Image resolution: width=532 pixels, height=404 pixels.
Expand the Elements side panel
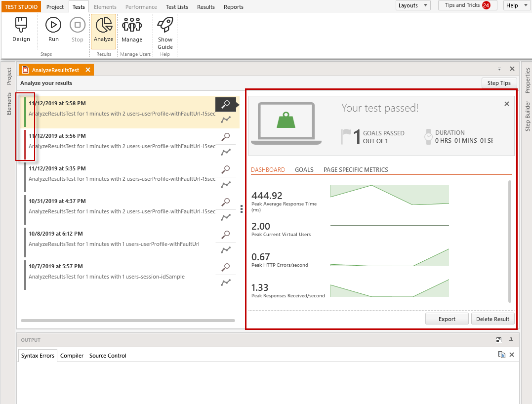[9, 104]
